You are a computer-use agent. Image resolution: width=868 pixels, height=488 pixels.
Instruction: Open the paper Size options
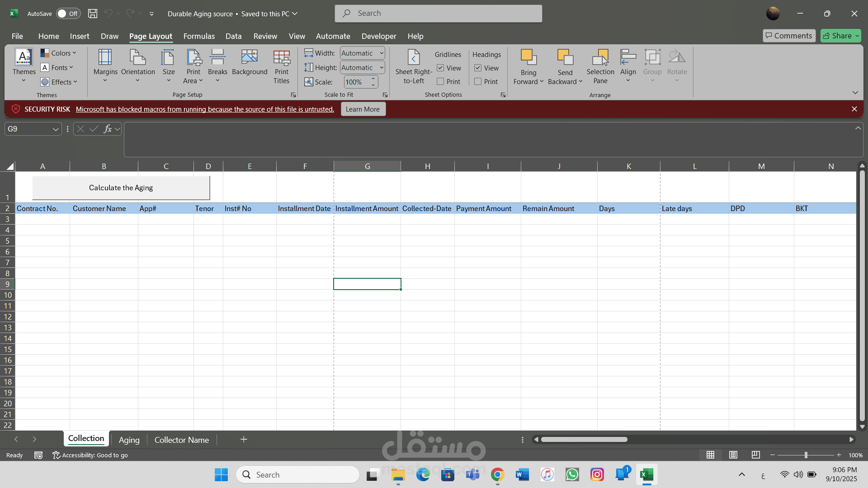coord(169,66)
